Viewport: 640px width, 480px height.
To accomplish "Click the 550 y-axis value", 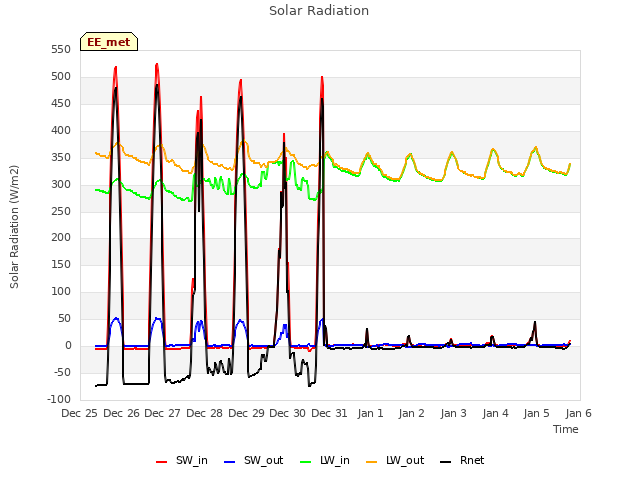I will (x=61, y=50).
